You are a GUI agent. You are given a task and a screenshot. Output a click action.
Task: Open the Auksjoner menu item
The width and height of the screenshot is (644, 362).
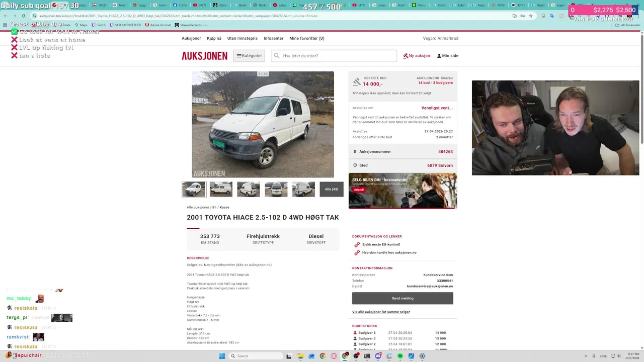click(191, 38)
